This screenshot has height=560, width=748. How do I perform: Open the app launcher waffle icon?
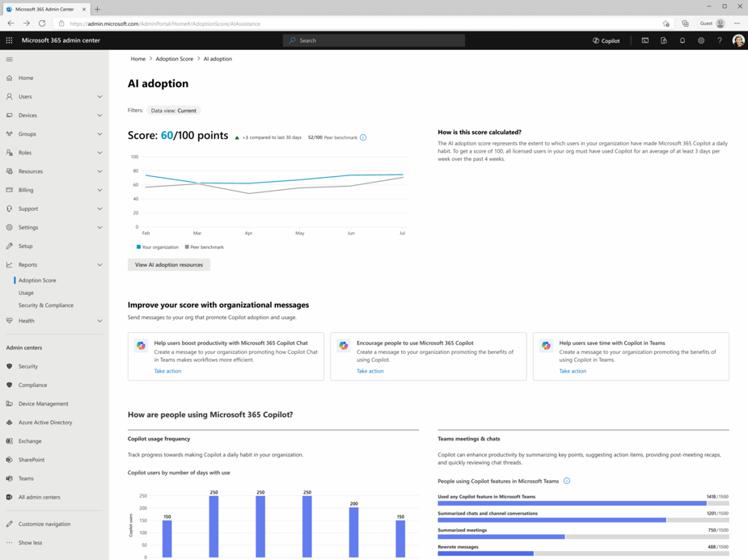click(x=9, y=40)
